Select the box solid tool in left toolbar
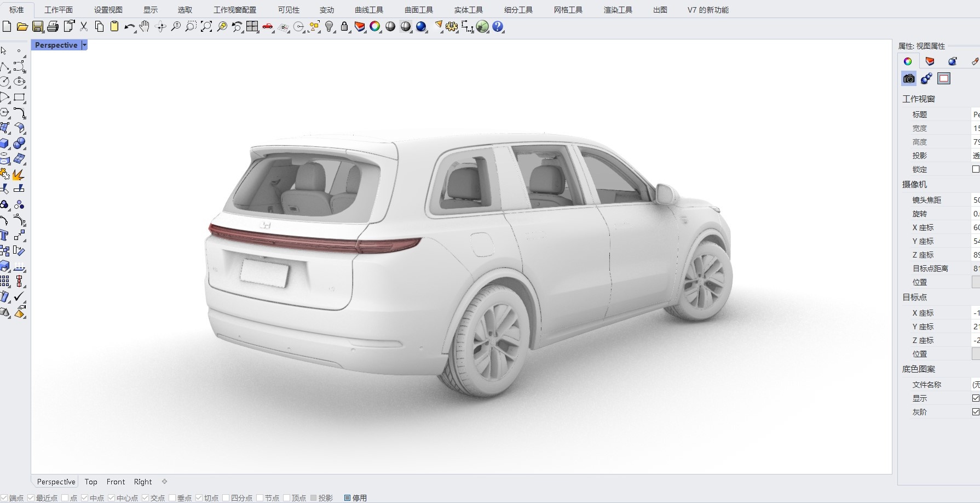The width and height of the screenshot is (980, 503). coord(5,143)
